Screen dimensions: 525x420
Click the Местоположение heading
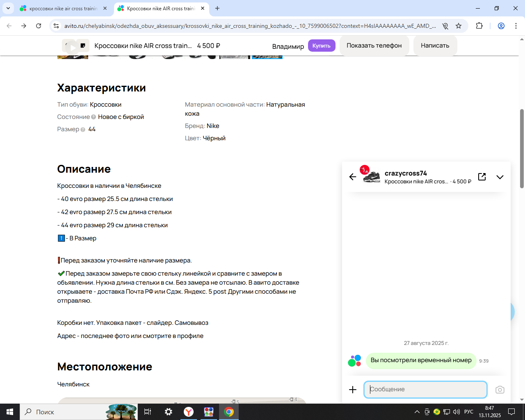[x=105, y=367]
